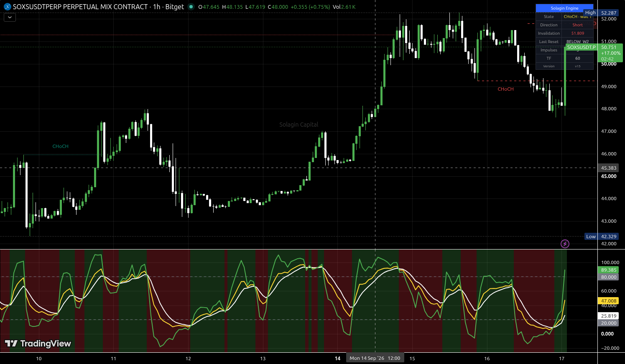Open the SOXSUSDTPERP PERPETUAL MIX CONTRACT symbol title
The image size is (625, 364).
[x=98, y=7]
